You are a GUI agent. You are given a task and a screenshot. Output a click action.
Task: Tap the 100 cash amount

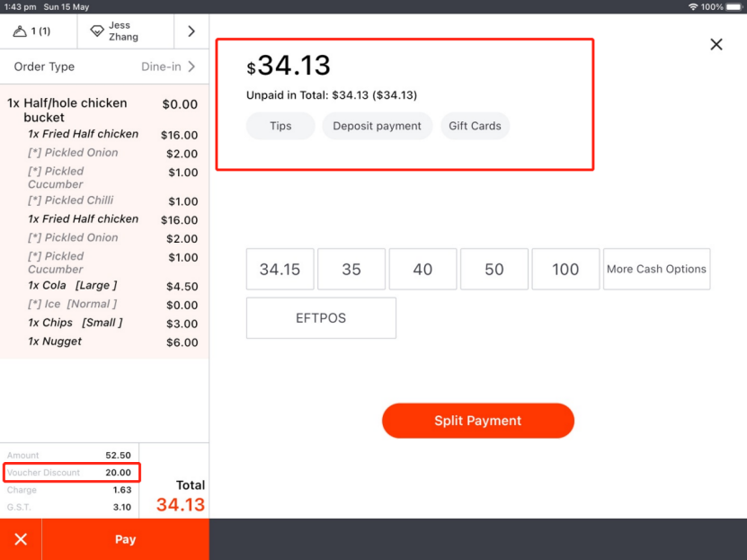coord(565,270)
